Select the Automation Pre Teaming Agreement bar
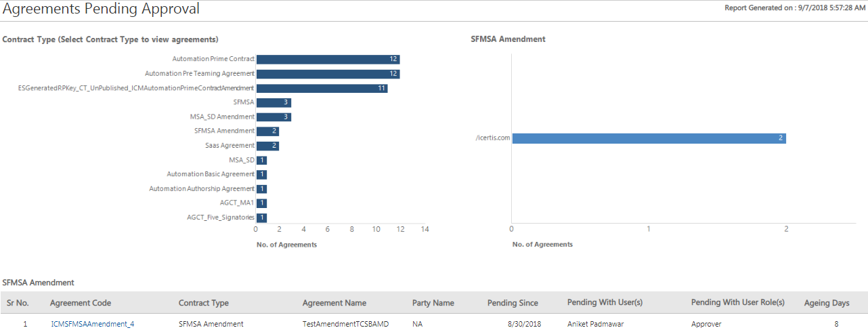This screenshot has height=330, width=868. [x=328, y=74]
